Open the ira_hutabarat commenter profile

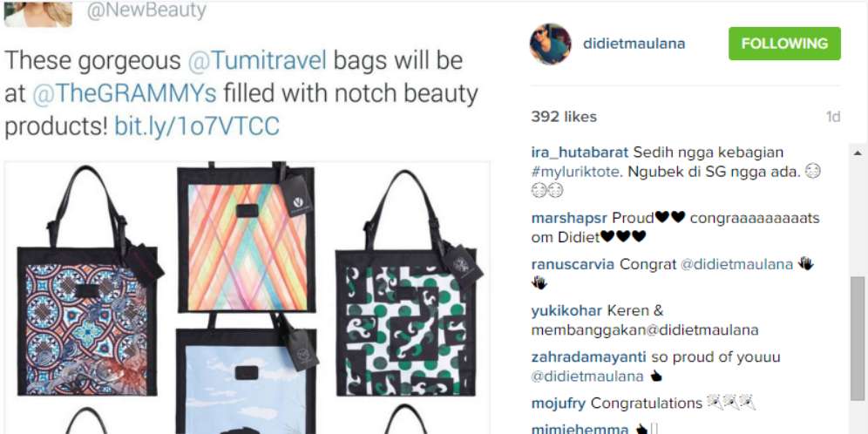pyautogui.click(x=580, y=153)
